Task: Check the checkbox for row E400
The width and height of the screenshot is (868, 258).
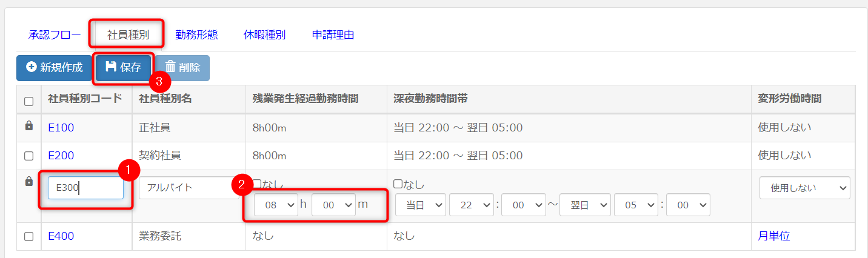Action: pos(28,237)
